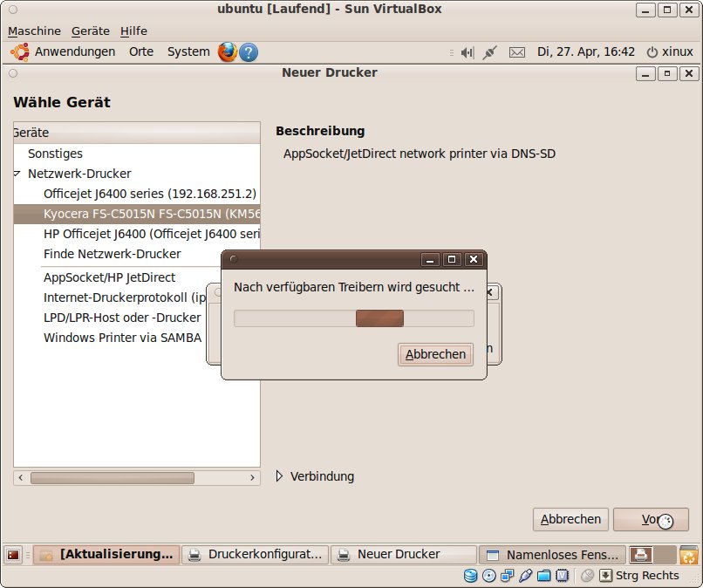This screenshot has height=588, width=703.
Task: Click the VirtualBox CD/DVD status icon
Action: pos(489,576)
